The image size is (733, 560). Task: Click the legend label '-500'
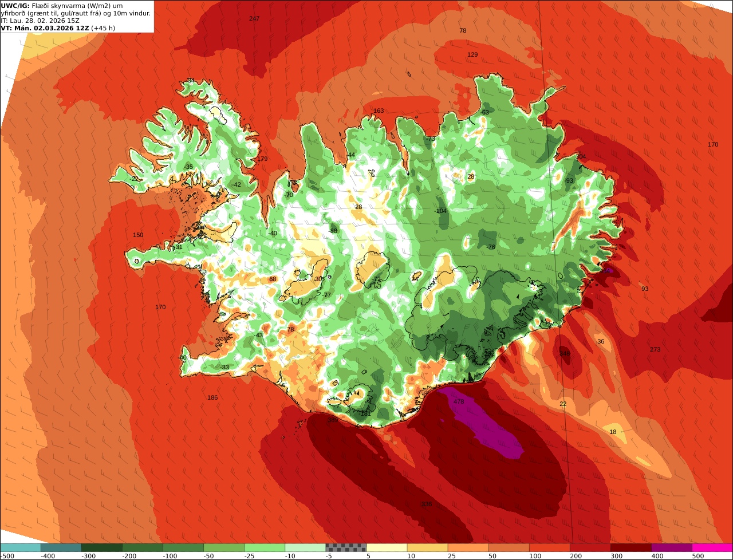point(7,555)
